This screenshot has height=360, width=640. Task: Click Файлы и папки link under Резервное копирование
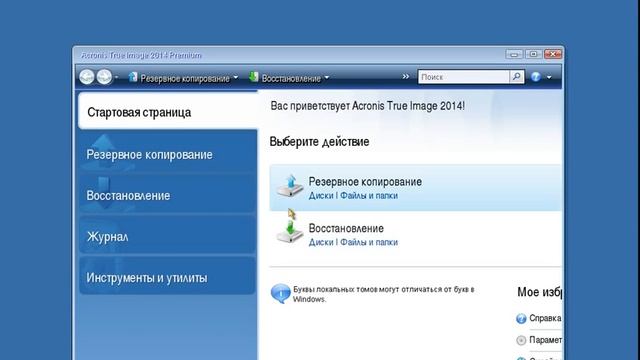[369, 196]
